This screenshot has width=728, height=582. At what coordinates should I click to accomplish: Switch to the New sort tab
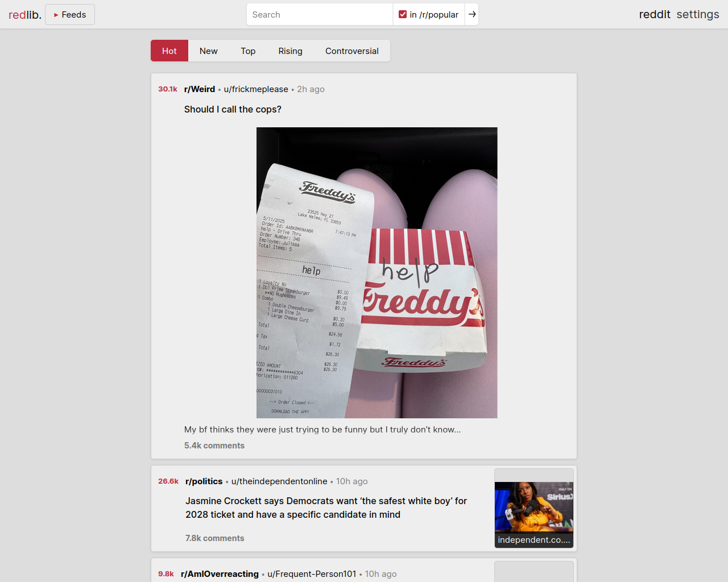pos(209,51)
